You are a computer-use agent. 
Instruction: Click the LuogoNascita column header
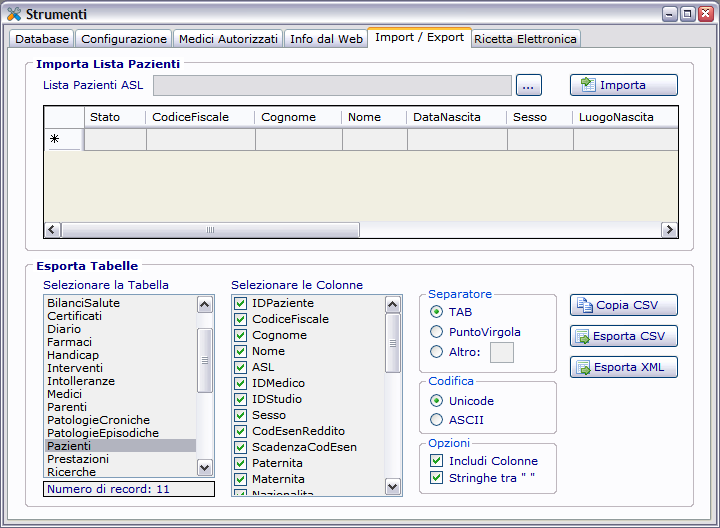pyautogui.click(x=625, y=117)
